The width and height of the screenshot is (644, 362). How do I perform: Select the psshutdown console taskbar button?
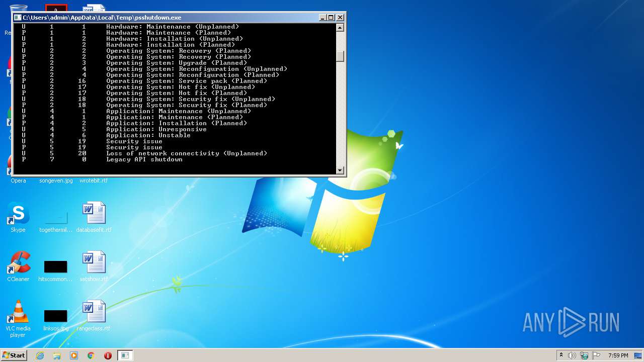pos(125,355)
